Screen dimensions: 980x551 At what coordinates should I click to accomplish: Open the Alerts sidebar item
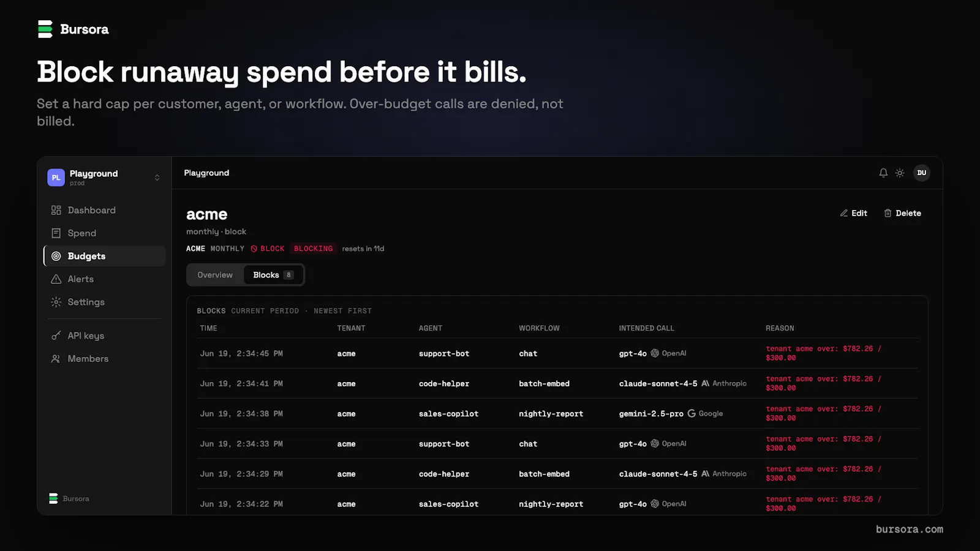click(104, 279)
